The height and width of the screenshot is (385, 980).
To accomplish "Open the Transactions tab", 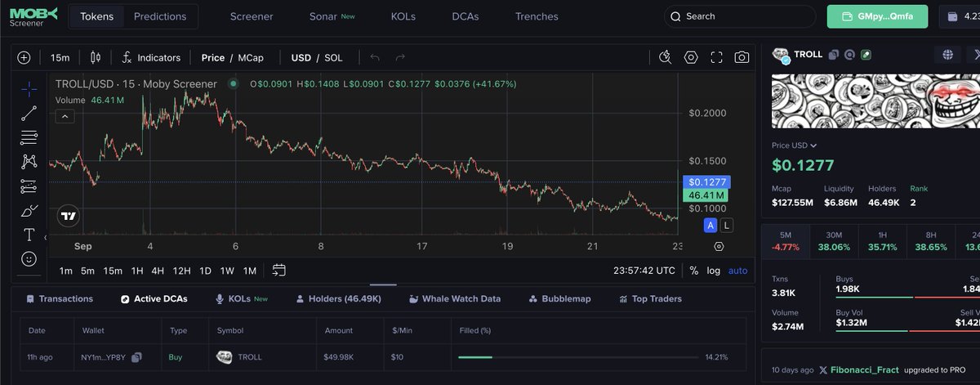I will point(60,299).
